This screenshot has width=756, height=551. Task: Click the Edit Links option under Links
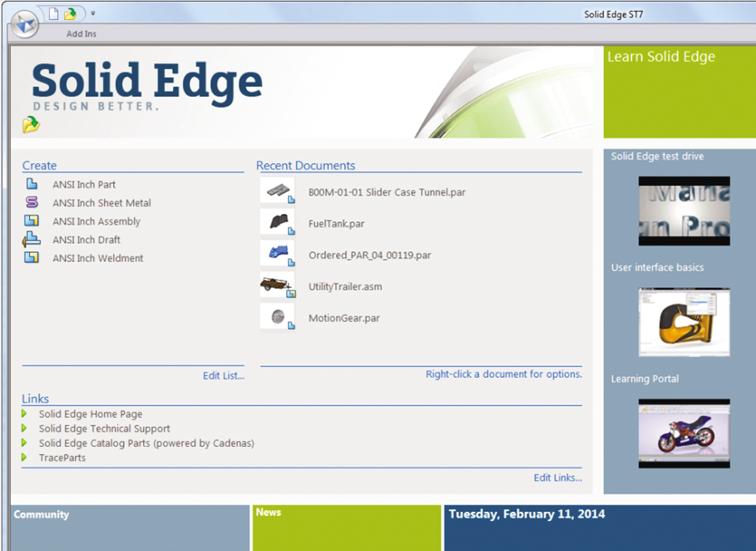557,478
